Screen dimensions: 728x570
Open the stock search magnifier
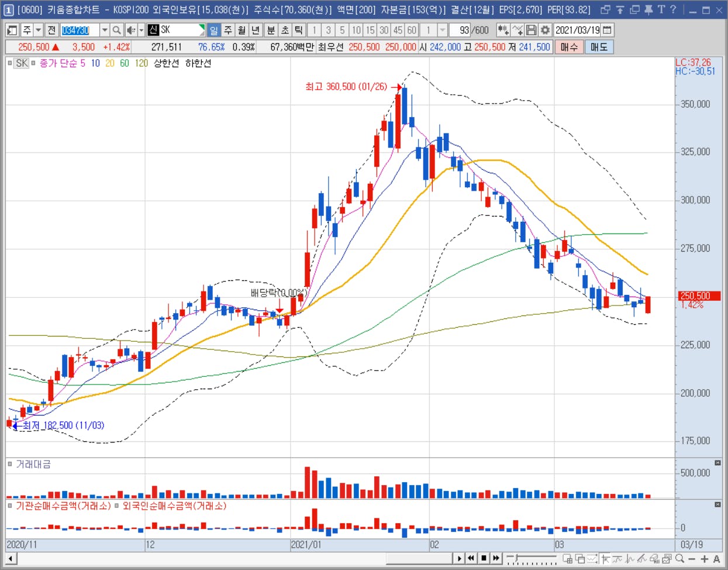coord(116,30)
